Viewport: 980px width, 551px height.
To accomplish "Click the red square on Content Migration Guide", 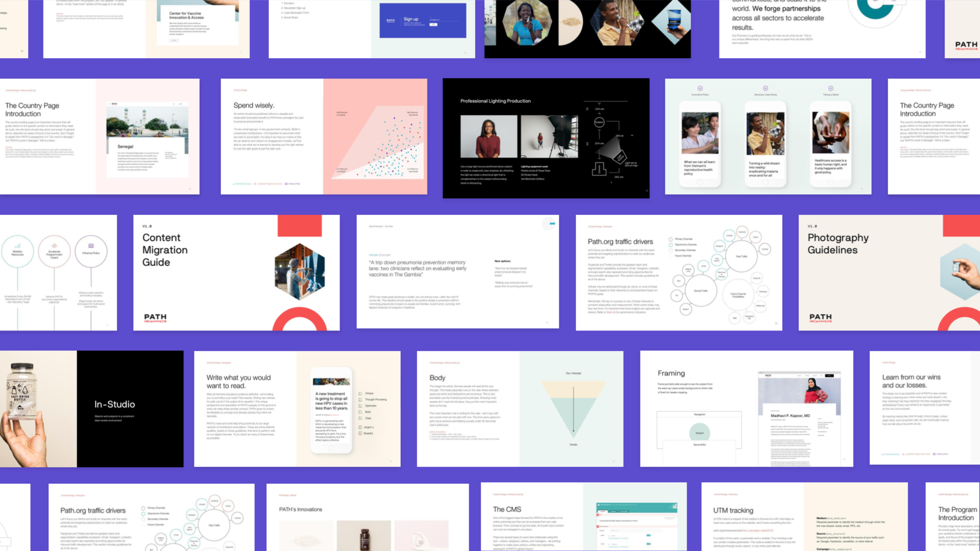I will pyautogui.click(x=300, y=226).
